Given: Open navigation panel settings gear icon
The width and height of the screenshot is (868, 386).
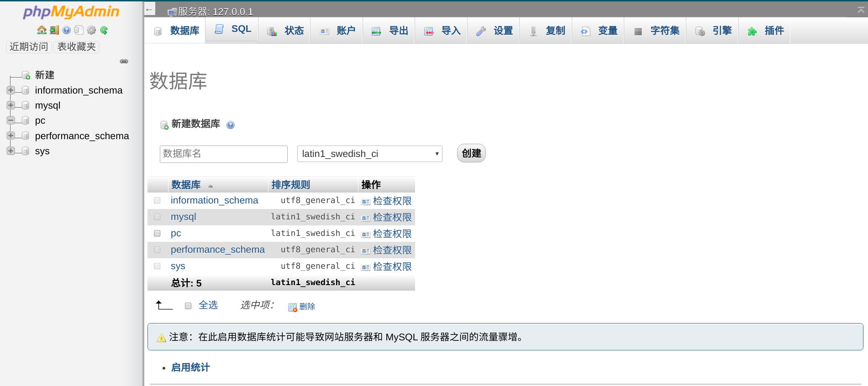Looking at the screenshot, I should [x=91, y=30].
